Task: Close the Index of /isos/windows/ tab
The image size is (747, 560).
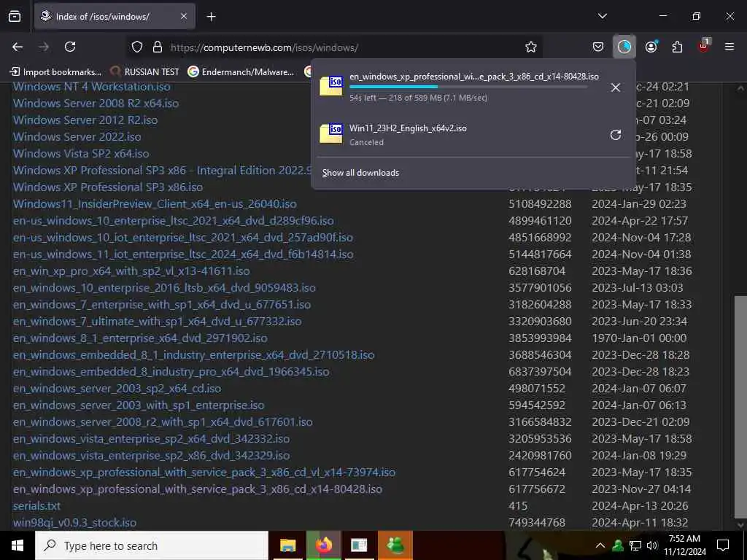Action: 184,17
